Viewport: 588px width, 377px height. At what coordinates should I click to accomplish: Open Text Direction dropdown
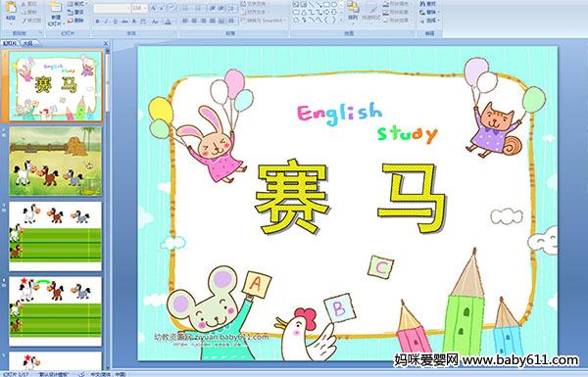(256, 3)
